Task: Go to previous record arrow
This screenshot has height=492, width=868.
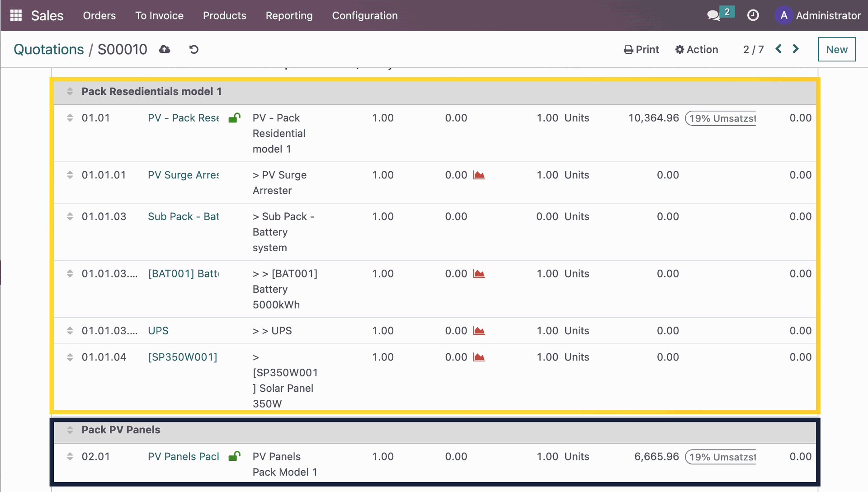Action: (778, 49)
